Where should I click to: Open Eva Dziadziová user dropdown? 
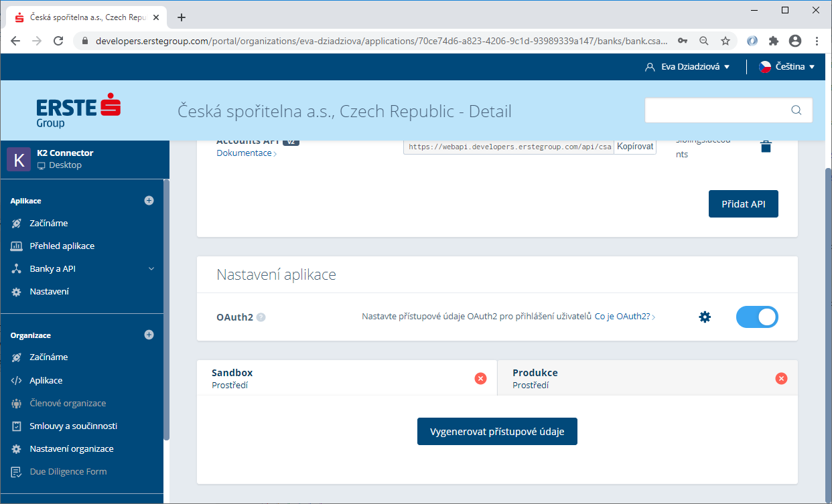[687, 67]
